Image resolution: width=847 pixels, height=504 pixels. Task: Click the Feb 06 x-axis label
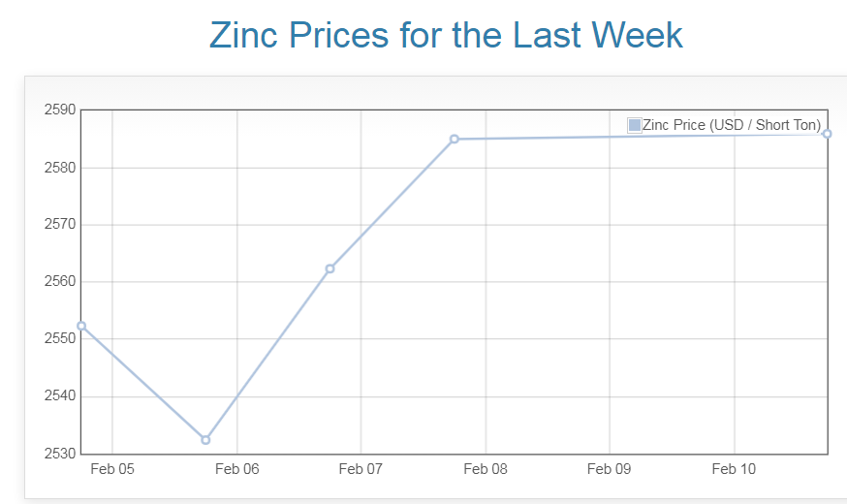(237, 470)
